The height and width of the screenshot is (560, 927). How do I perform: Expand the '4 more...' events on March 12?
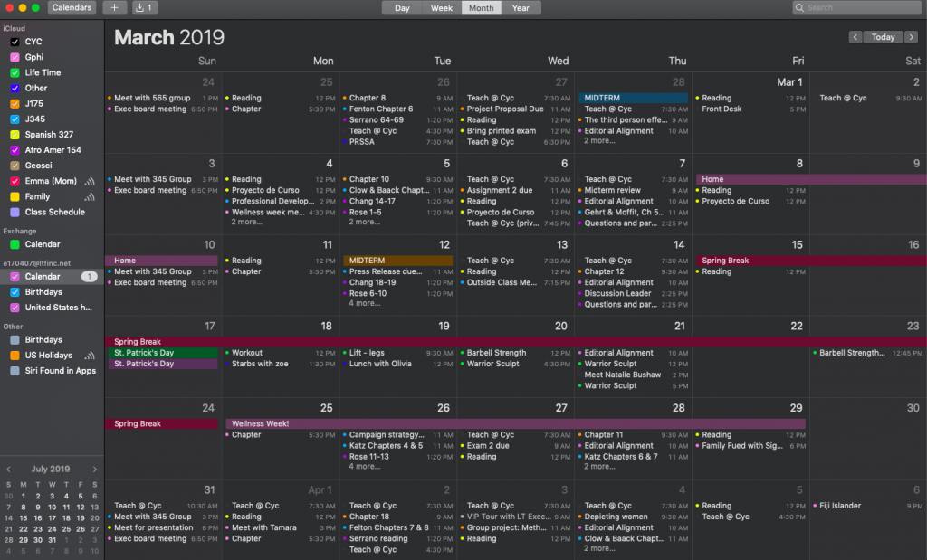click(x=365, y=304)
